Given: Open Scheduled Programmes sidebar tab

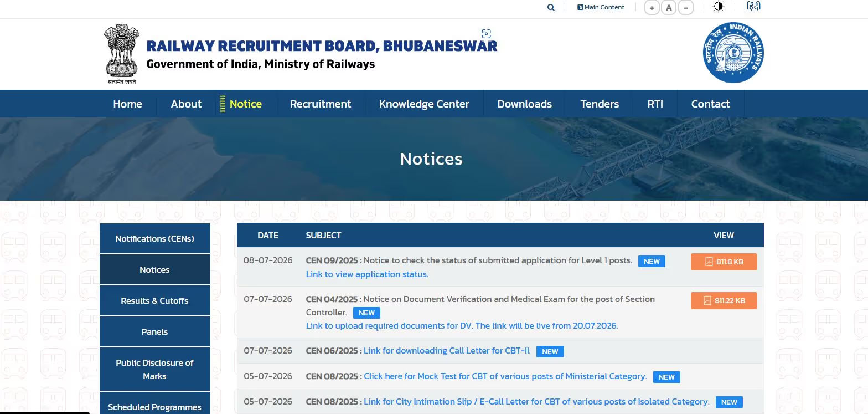Looking at the screenshot, I should coord(155,403).
